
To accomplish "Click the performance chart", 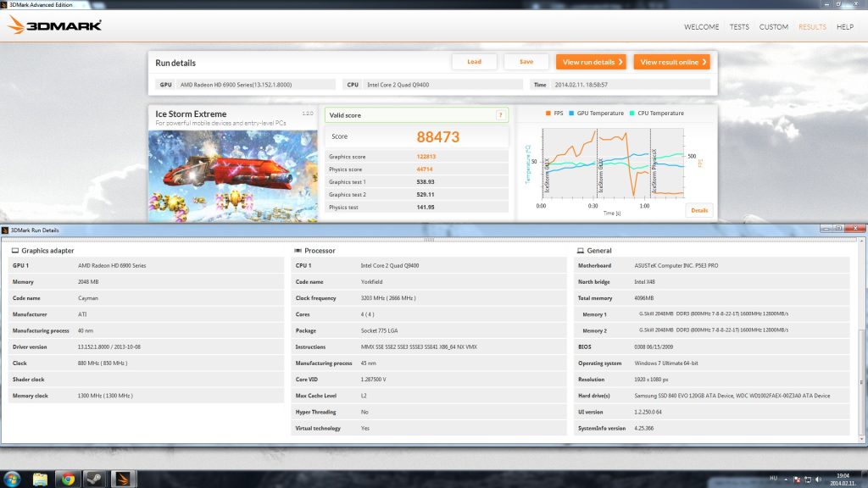I will (x=613, y=164).
